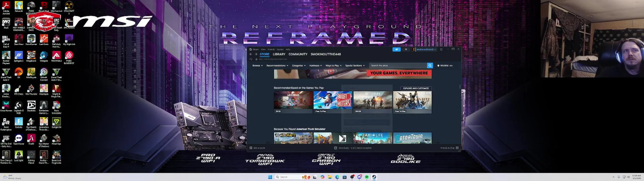Viewport: 644px width, 181px height.
Task: Open the Taxi Life game thumbnail
Action: [373, 138]
